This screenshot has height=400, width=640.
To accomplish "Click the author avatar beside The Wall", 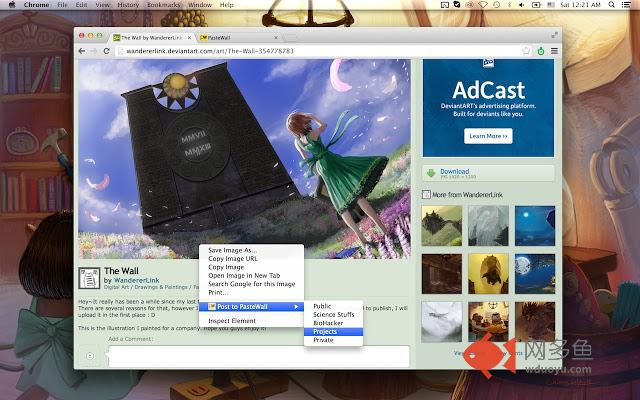I will 89,278.
